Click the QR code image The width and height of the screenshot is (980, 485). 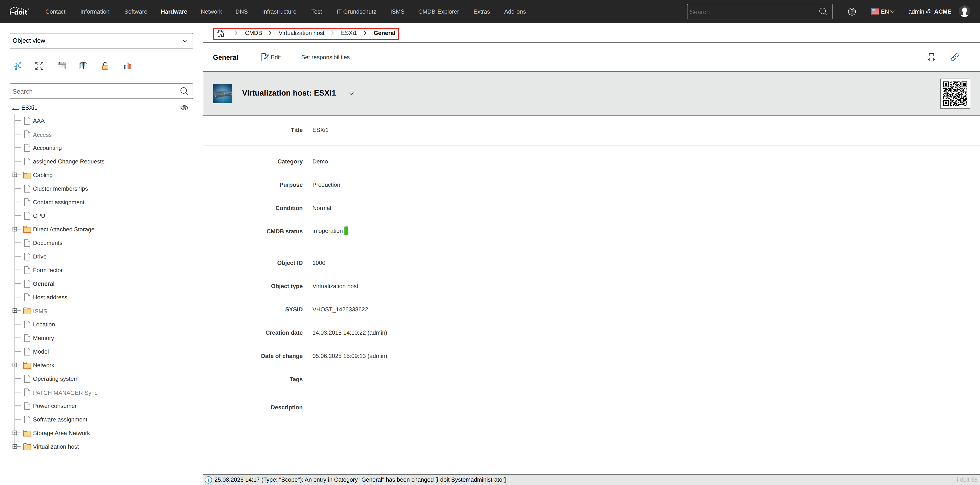[x=955, y=94]
